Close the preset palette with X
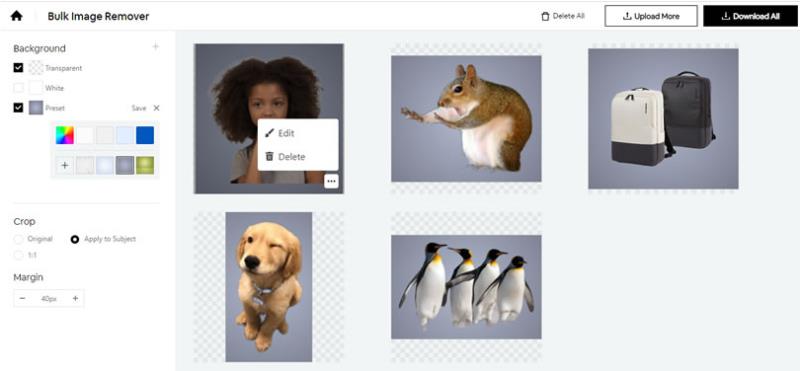 (156, 108)
